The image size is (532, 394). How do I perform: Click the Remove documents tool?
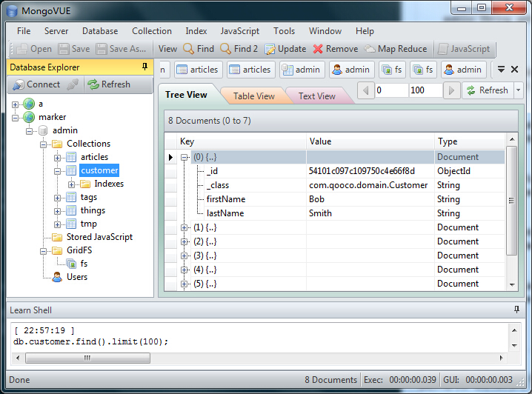point(335,49)
